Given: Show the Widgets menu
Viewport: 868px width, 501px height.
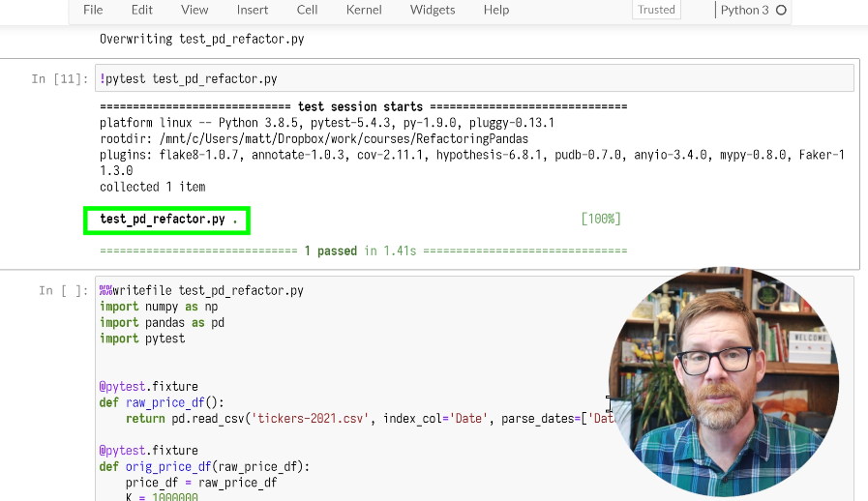Looking at the screenshot, I should 433,10.
